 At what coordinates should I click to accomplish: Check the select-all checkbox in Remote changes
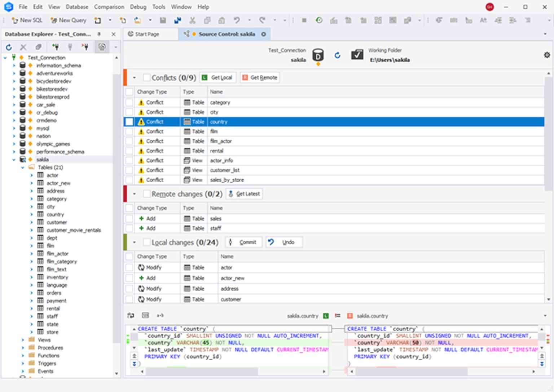pyautogui.click(x=129, y=208)
